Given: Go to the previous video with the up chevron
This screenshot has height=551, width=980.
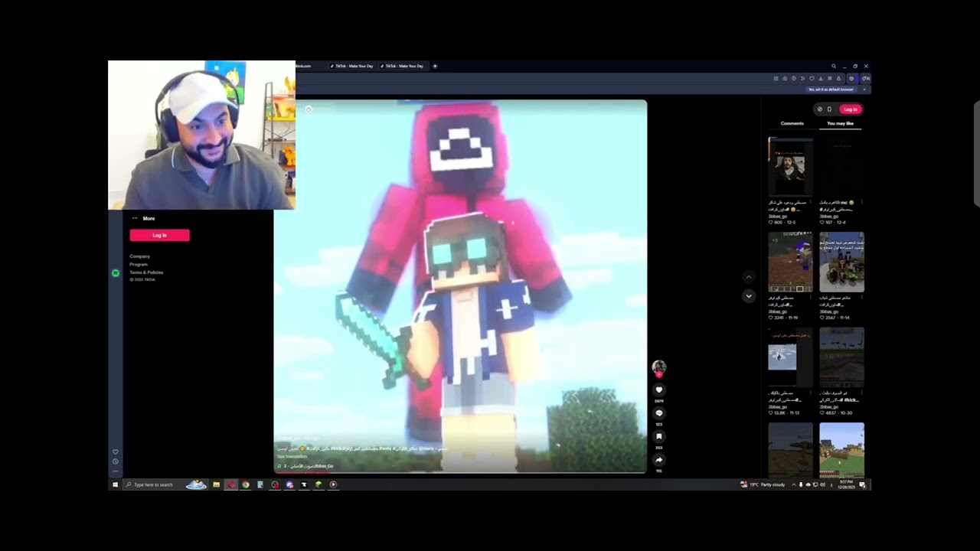Looking at the screenshot, I should coord(749,277).
